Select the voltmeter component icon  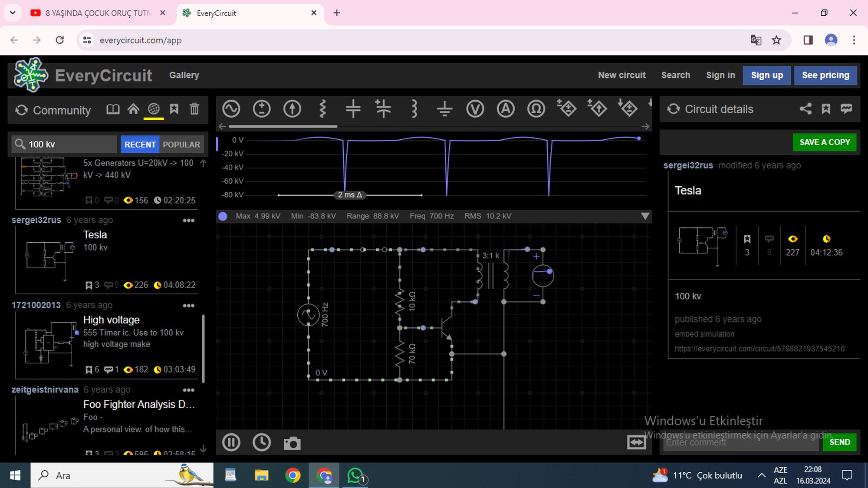click(475, 109)
